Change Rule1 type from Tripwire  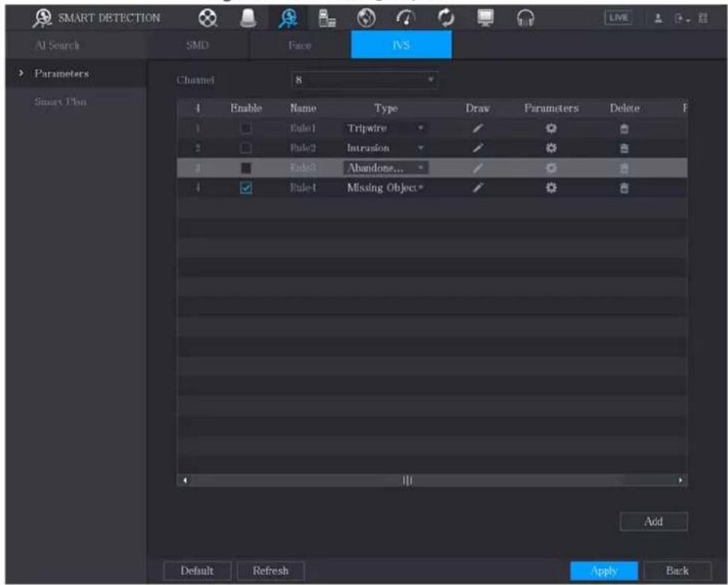click(385, 128)
